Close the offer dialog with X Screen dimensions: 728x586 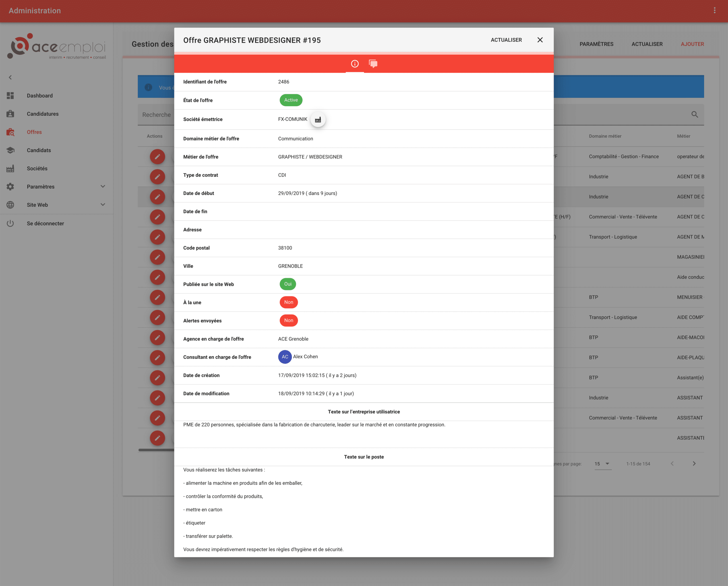click(x=540, y=40)
